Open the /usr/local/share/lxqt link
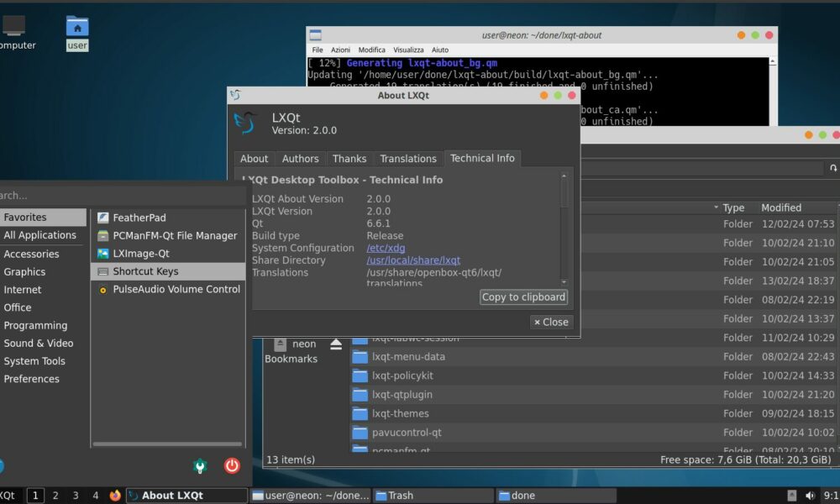Screen dimensions: 840x504 coord(413,260)
